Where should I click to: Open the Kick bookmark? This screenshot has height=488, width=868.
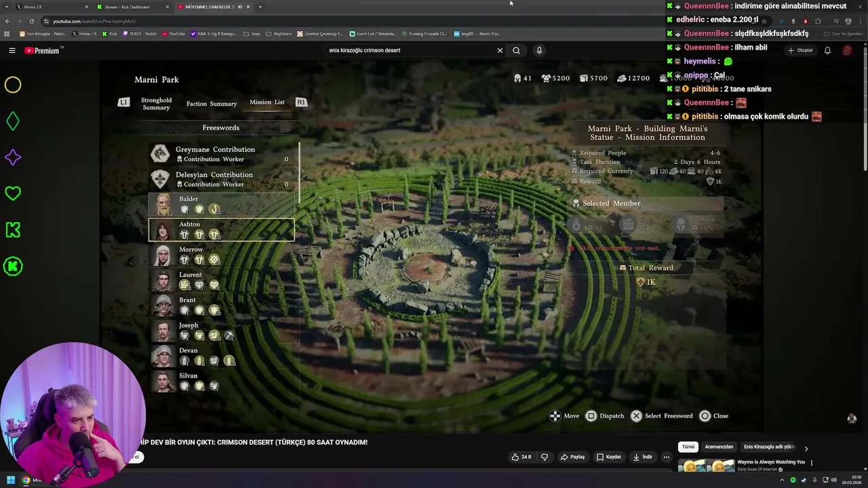tap(111, 33)
